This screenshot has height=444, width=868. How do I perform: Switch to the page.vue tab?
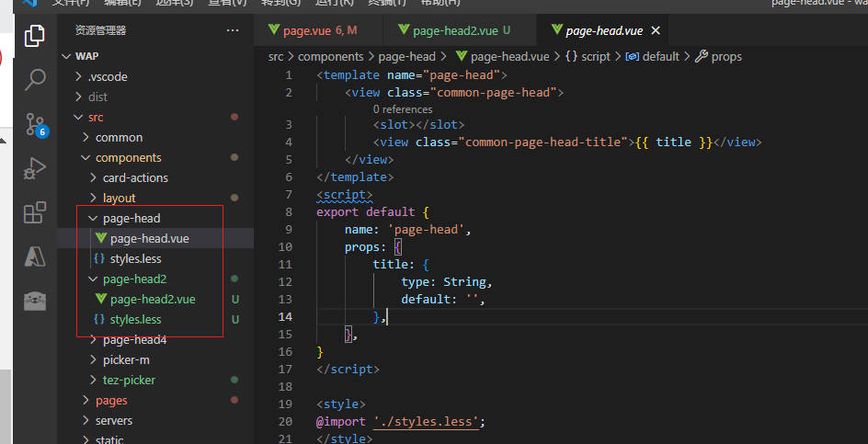[x=307, y=30]
